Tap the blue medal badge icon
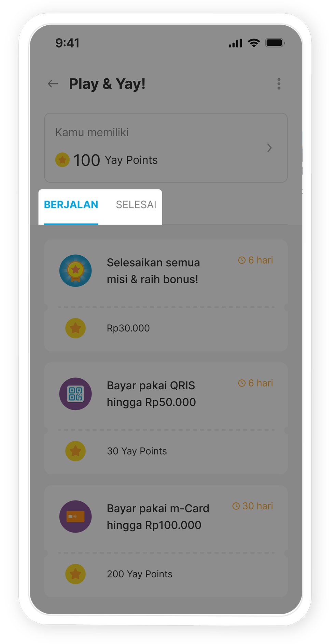Image resolution: width=335 pixels, height=644 pixels. (x=75, y=271)
